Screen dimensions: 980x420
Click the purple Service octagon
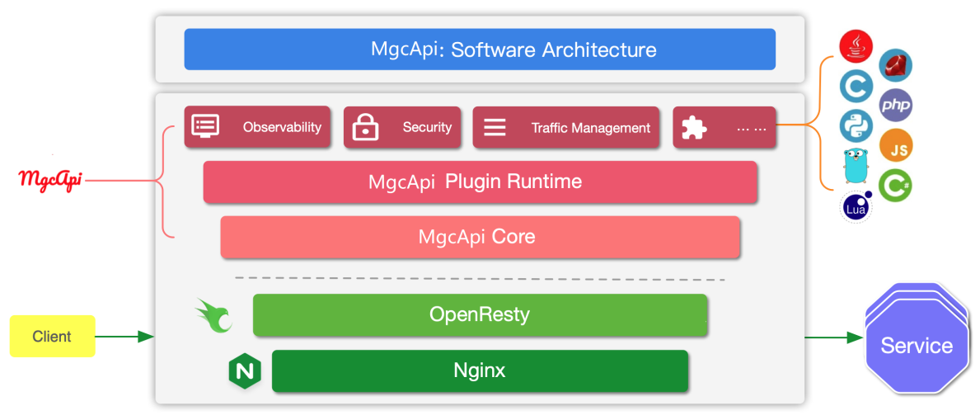[x=917, y=346]
